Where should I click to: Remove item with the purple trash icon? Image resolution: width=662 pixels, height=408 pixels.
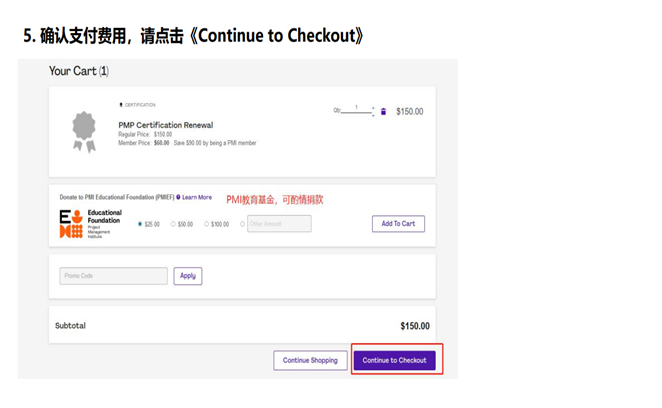coord(383,112)
